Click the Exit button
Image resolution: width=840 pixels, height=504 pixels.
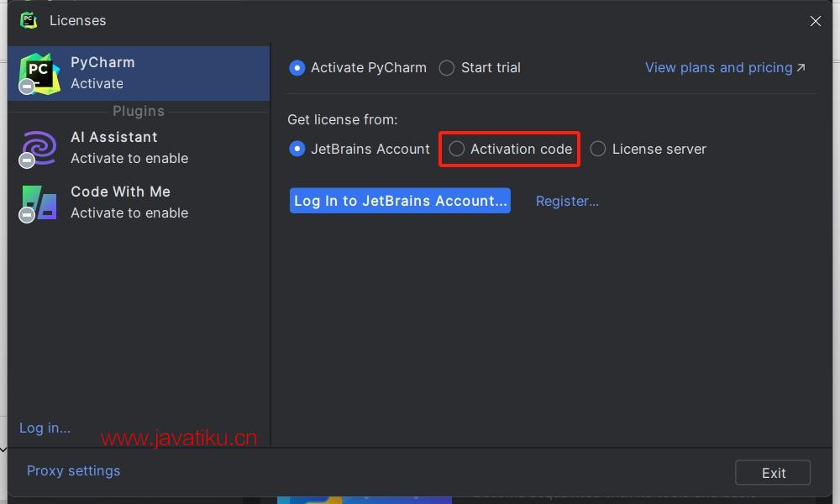coord(773,473)
